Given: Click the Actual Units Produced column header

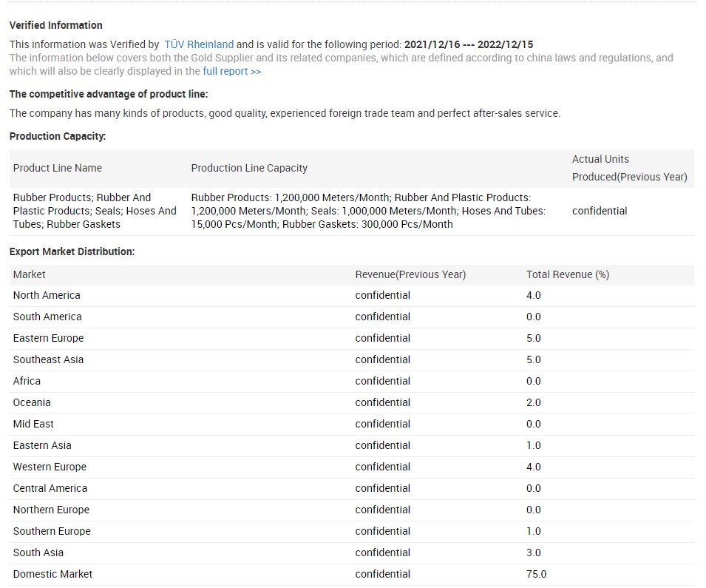Looking at the screenshot, I should click(x=629, y=168).
